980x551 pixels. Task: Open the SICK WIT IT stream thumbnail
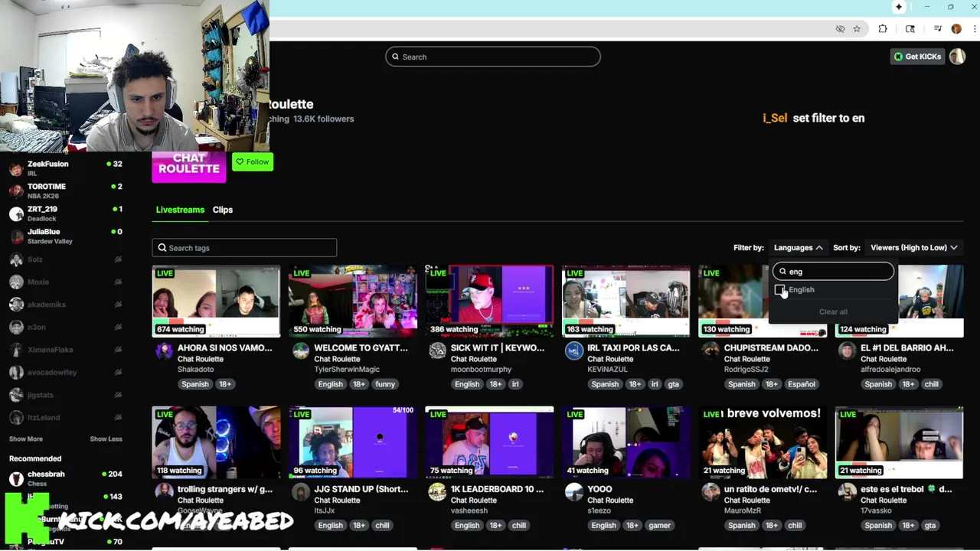(489, 301)
